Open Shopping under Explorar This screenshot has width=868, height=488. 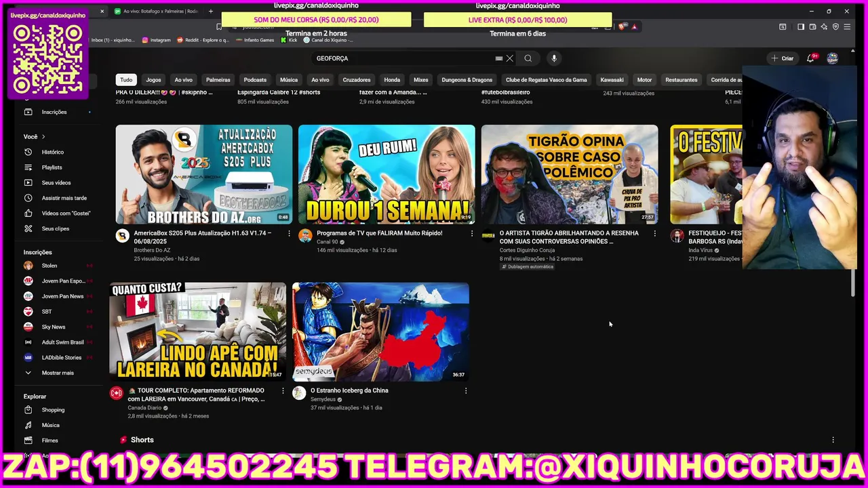tap(53, 410)
